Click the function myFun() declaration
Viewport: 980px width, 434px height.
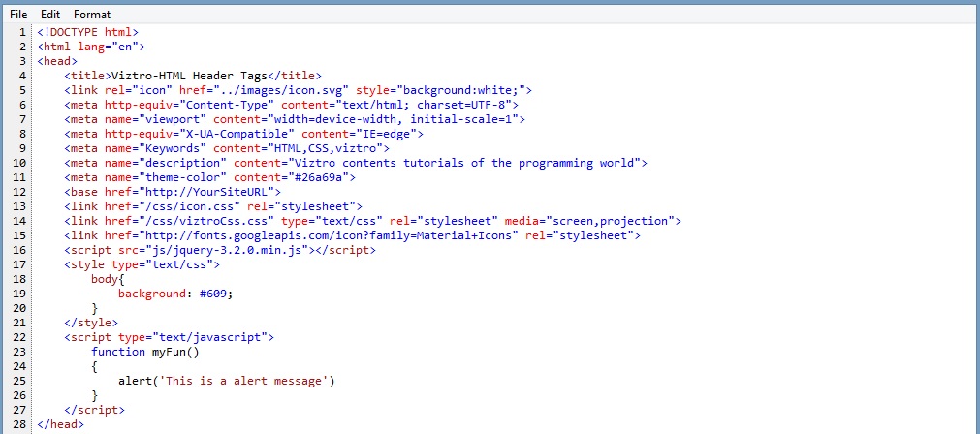tap(145, 352)
